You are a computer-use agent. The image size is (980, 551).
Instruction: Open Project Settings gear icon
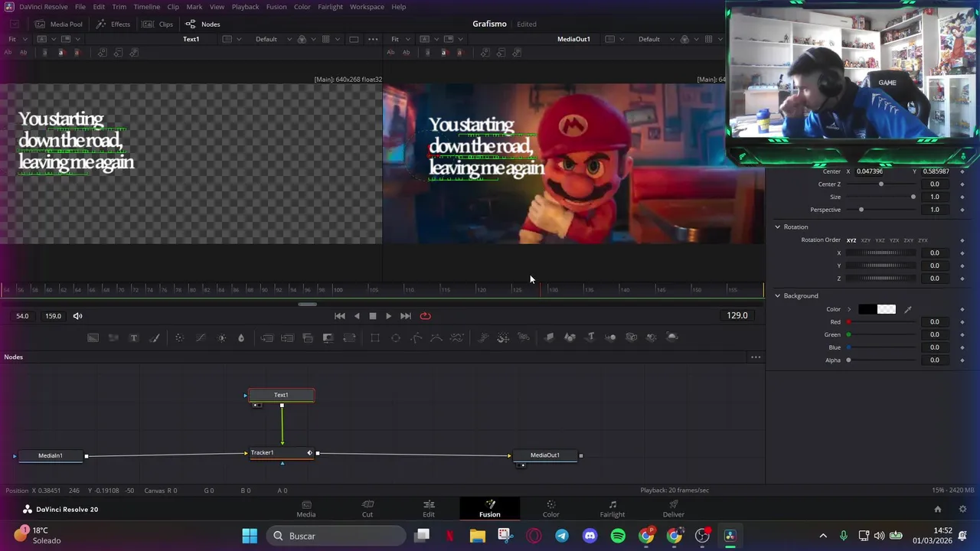tap(962, 509)
